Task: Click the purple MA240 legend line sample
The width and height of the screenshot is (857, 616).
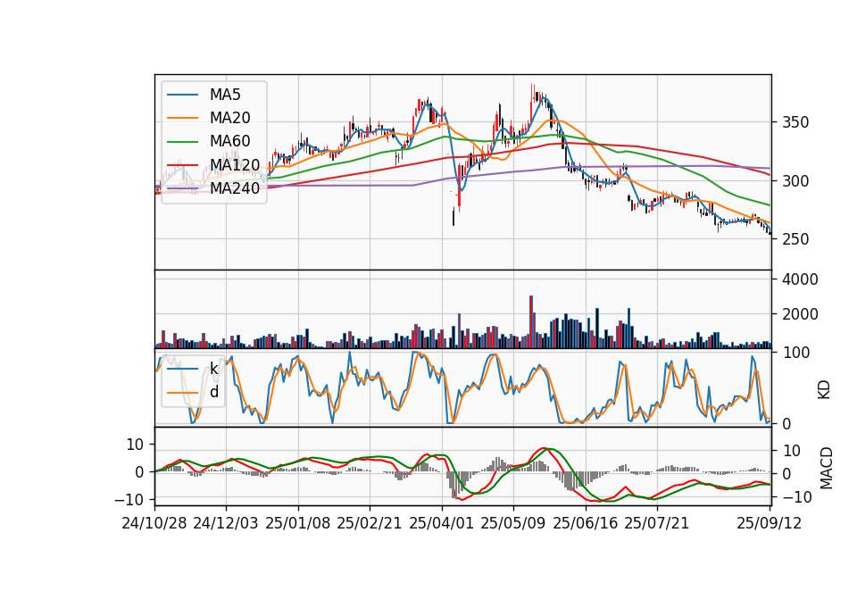Action: point(182,188)
